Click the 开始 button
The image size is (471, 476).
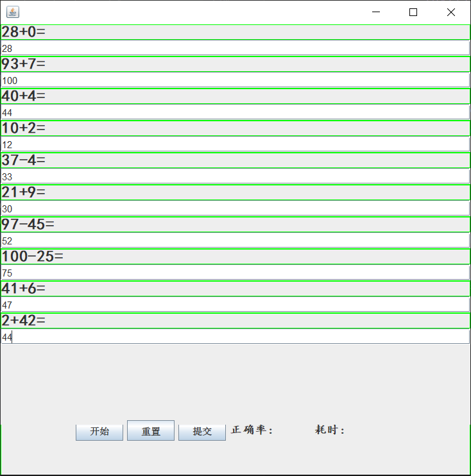(99, 432)
